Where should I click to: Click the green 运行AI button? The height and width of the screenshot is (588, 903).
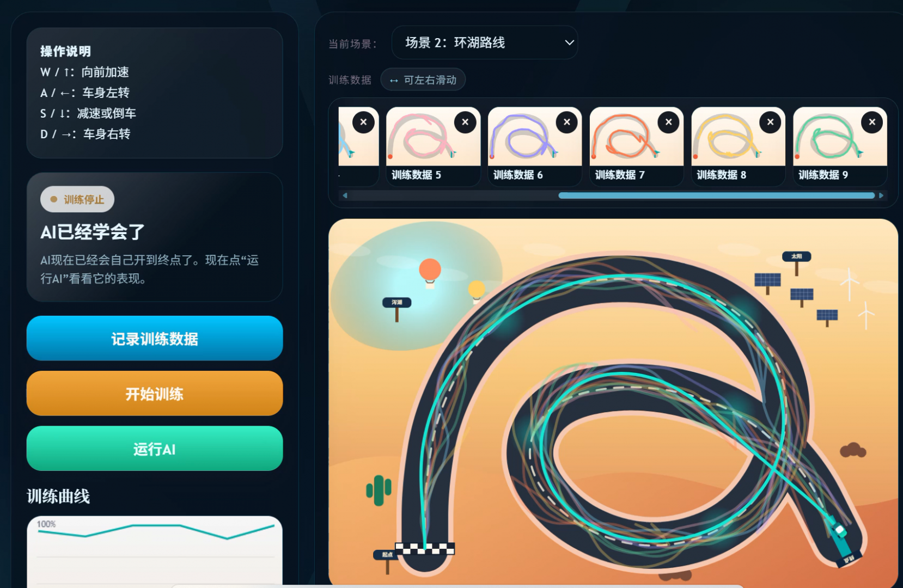click(155, 448)
